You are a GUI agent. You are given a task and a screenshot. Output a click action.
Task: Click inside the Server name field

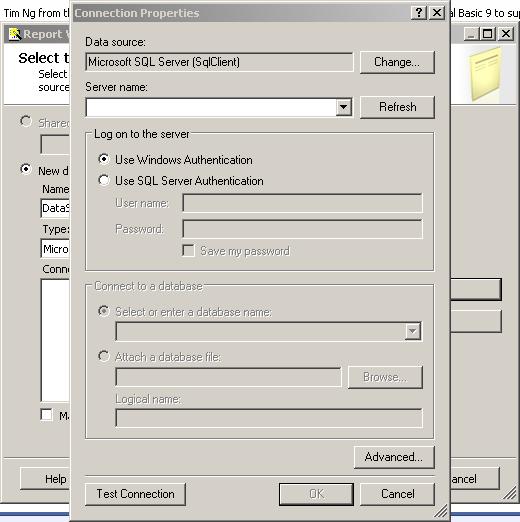tap(211, 107)
